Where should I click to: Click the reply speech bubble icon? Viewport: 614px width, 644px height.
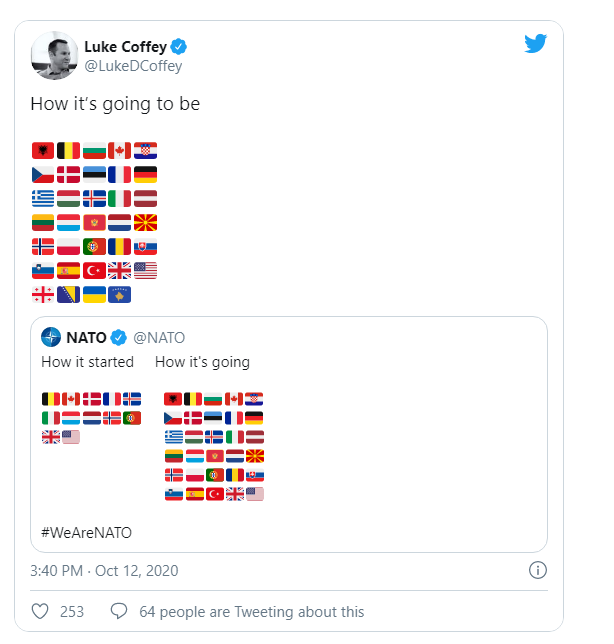(119, 611)
